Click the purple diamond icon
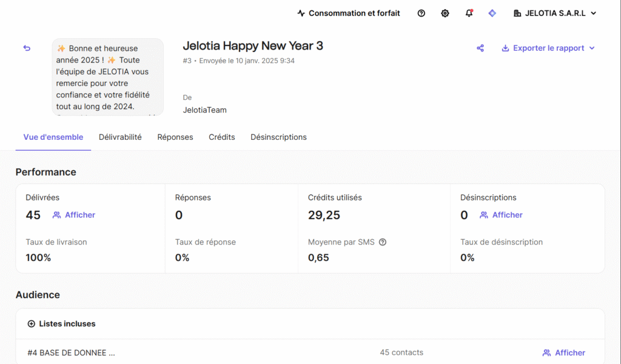The image size is (621, 364). click(x=492, y=13)
